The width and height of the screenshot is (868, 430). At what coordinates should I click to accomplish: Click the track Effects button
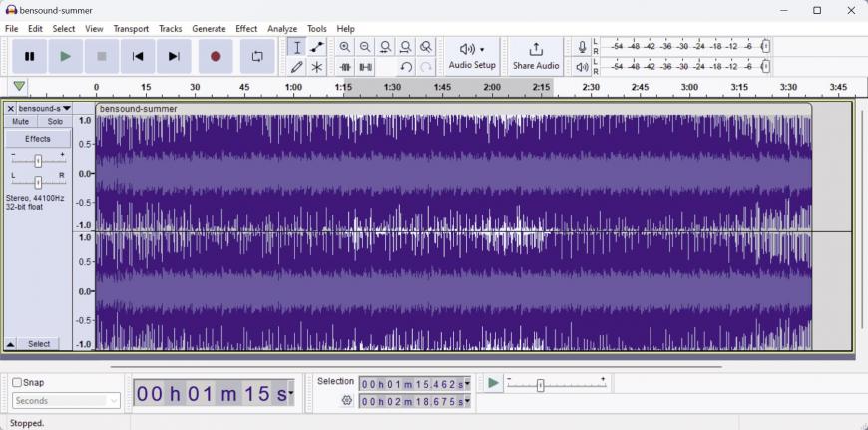38,139
